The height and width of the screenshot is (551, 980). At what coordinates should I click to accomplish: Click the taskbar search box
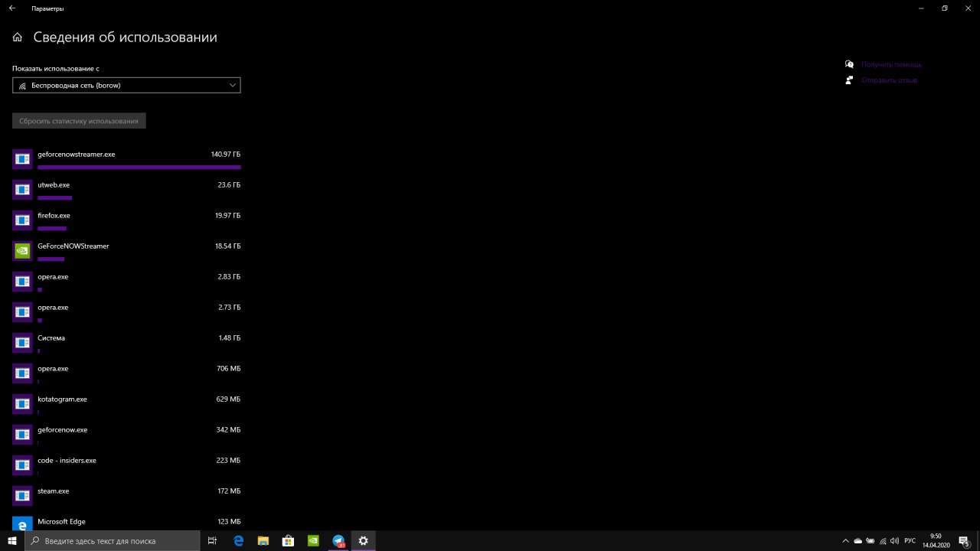113,540
